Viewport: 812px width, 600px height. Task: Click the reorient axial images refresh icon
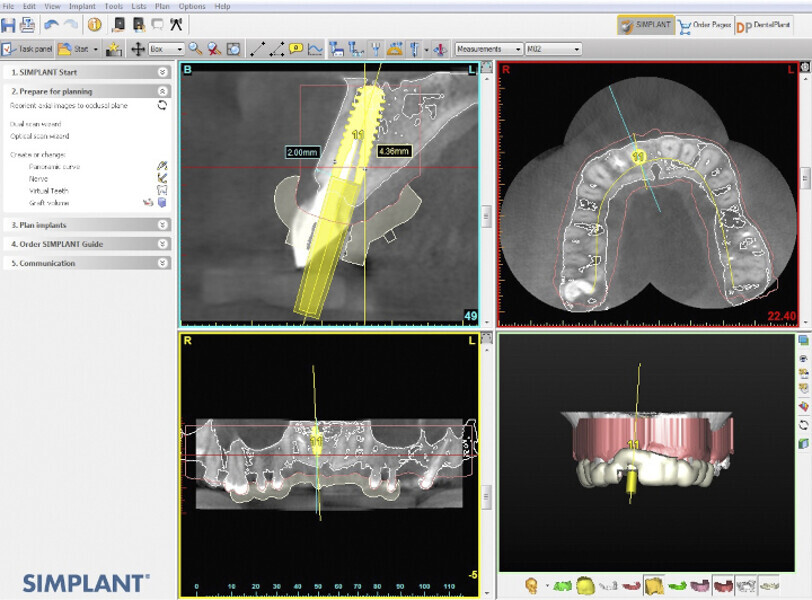pyautogui.click(x=162, y=105)
